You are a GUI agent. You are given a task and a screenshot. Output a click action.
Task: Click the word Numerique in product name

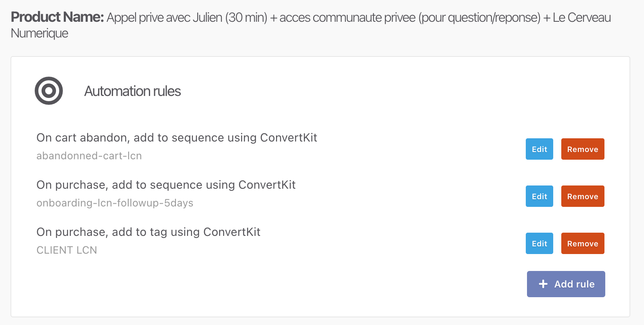point(40,33)
